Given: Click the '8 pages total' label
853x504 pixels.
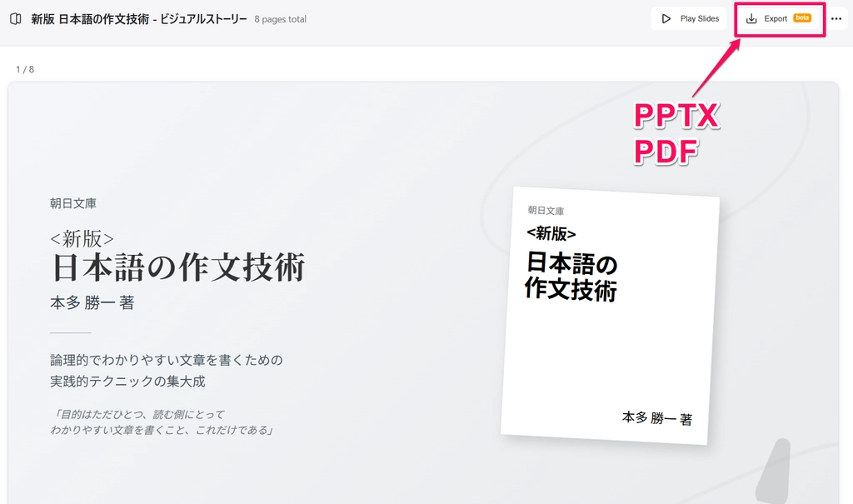Looking at the screenshot, I should point(280,19).
